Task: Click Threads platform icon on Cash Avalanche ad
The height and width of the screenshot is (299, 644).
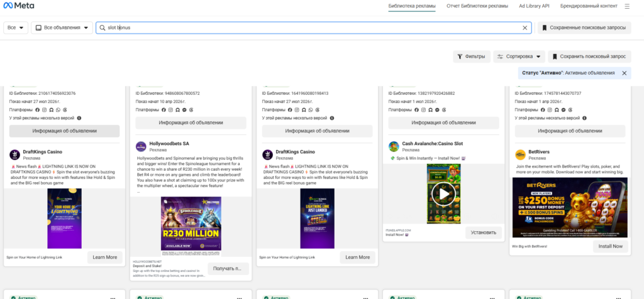Action: [444, 110]
